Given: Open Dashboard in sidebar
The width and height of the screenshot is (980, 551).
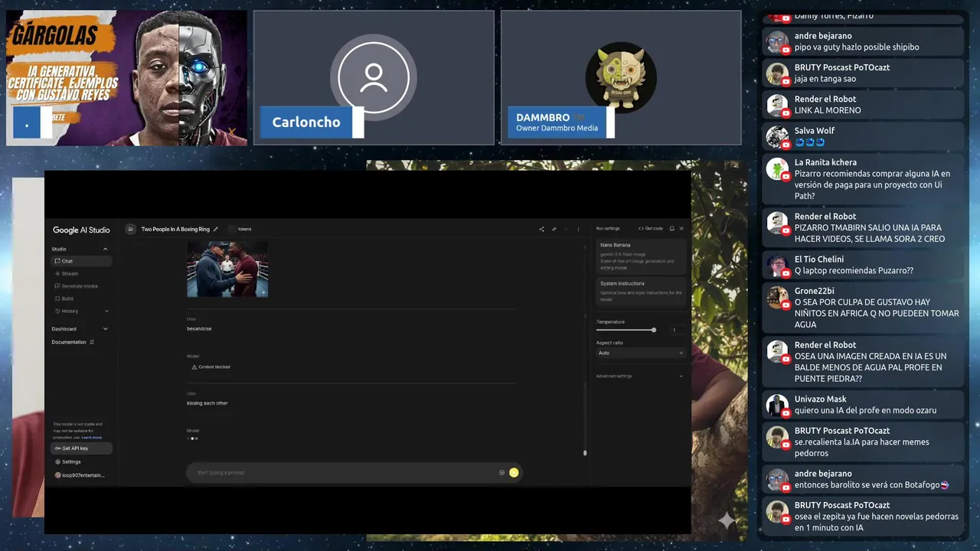Looking at the screenshot, I should pyautogui.click(x=64, y=329).
